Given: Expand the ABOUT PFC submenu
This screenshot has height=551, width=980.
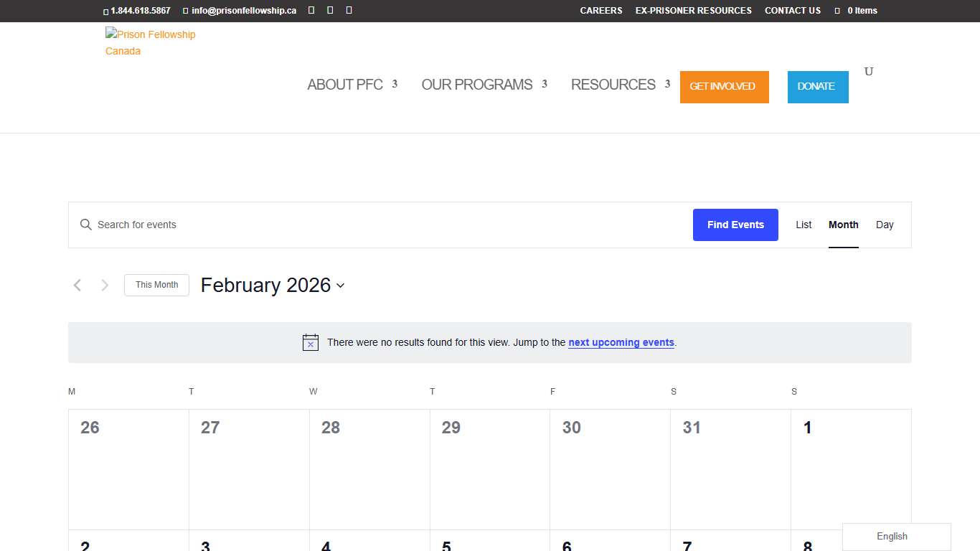Looking at the screenshot, I should [345, 85].
